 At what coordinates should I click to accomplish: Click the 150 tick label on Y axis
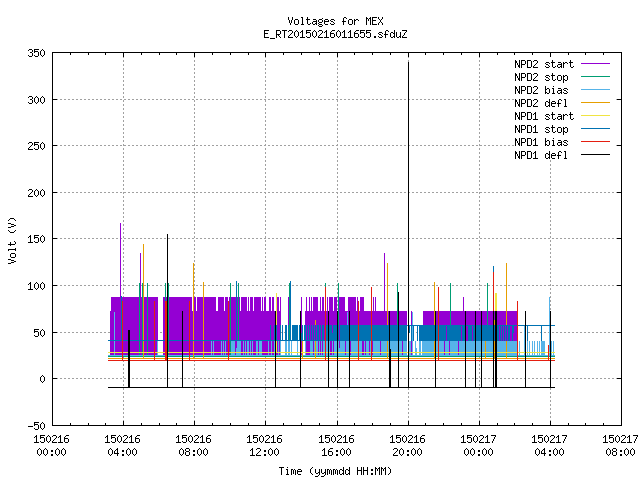point(36,239)
